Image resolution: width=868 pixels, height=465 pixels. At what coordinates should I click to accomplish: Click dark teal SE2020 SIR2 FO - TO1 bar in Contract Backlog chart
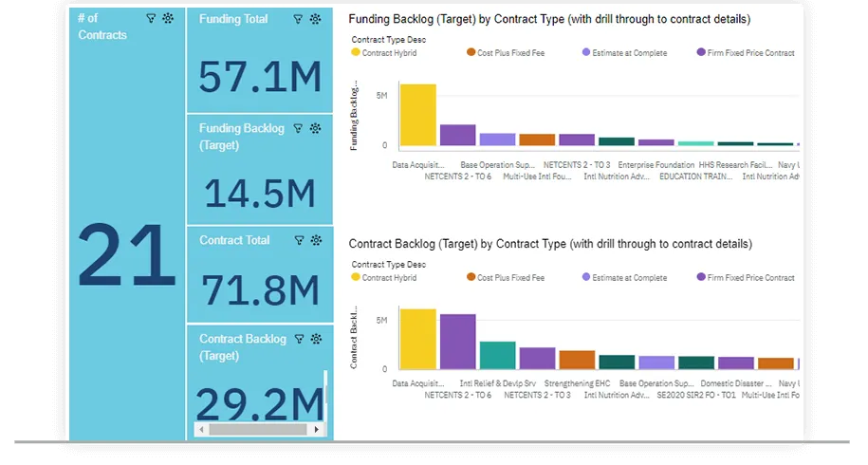coord(696,363)
